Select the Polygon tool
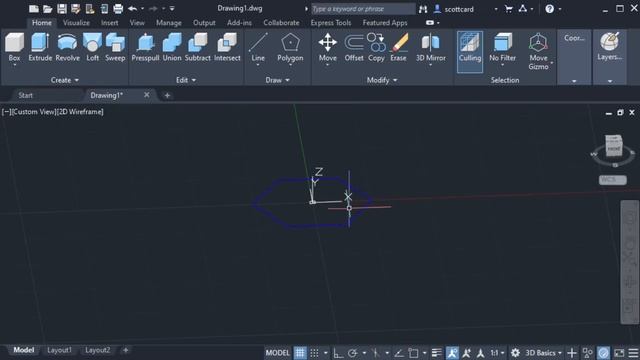This screenshot has height=360, width=640. click(x=290, y=48)
